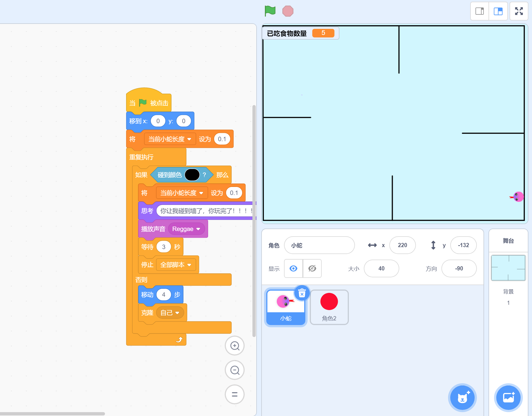Edit the sprite y value -132

pyautogui.click(x=464, y=245)
